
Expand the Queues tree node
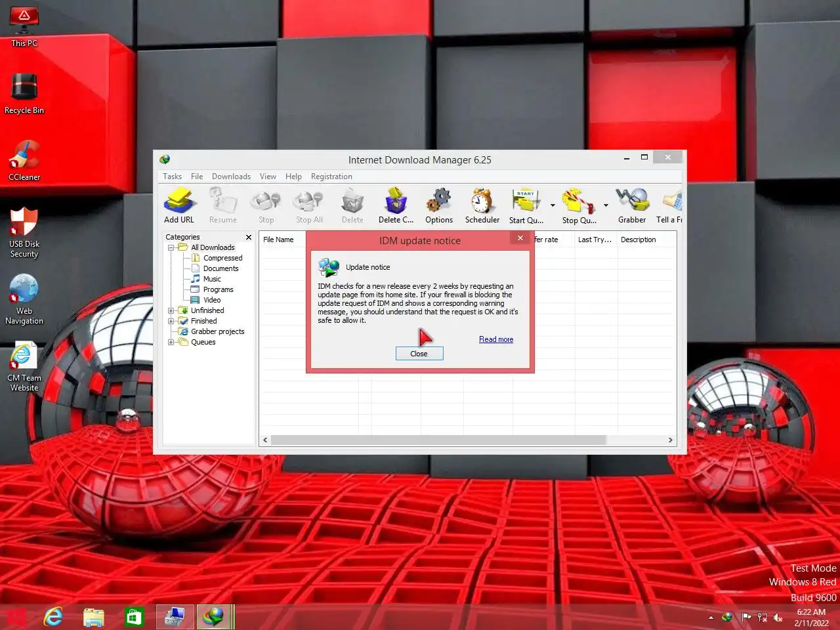click(x=171, y=342)
